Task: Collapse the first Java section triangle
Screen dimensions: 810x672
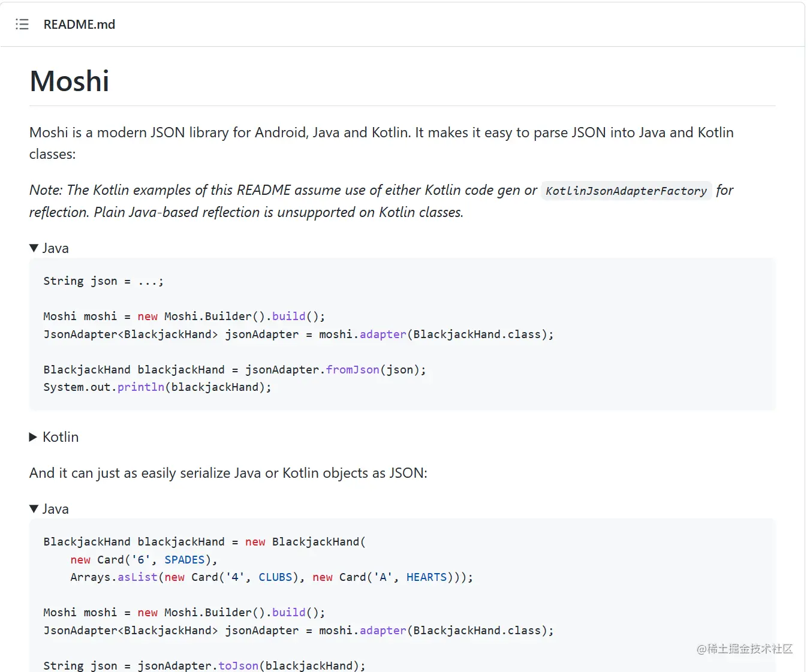Action: 34,248
